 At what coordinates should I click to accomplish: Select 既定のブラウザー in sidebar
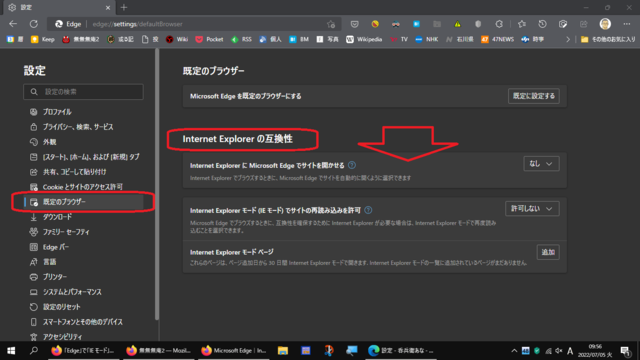84,202
